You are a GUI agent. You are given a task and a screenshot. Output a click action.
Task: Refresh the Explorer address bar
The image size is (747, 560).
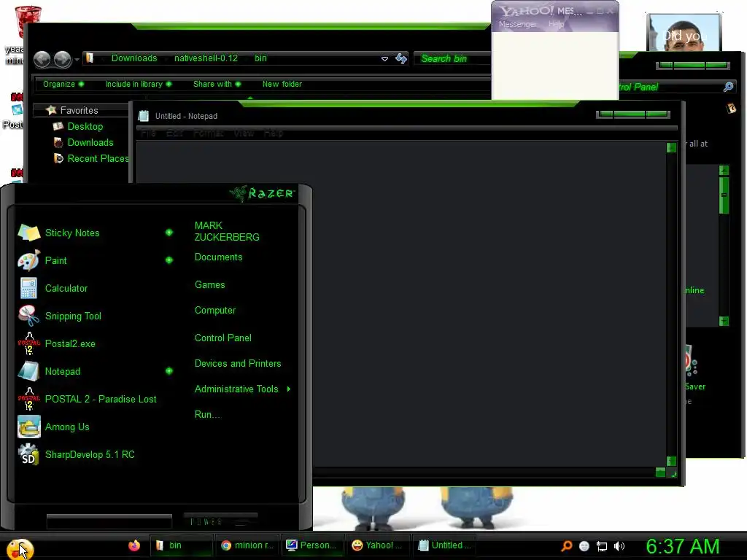tap(401, 58)
